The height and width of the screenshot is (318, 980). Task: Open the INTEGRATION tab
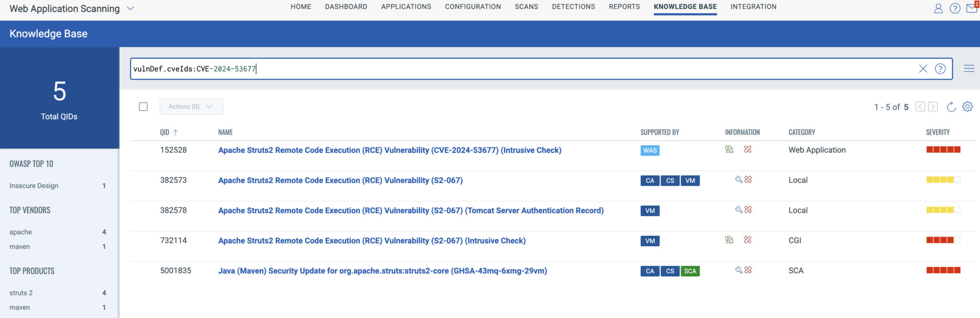753,7
